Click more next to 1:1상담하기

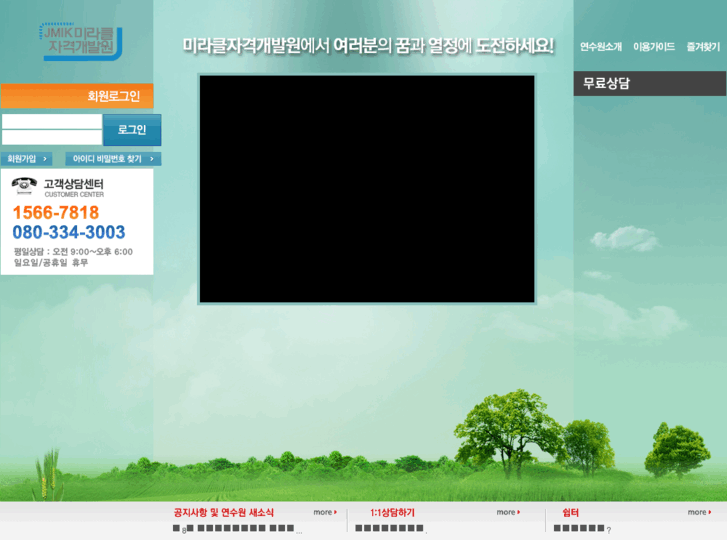pos(508,512)
